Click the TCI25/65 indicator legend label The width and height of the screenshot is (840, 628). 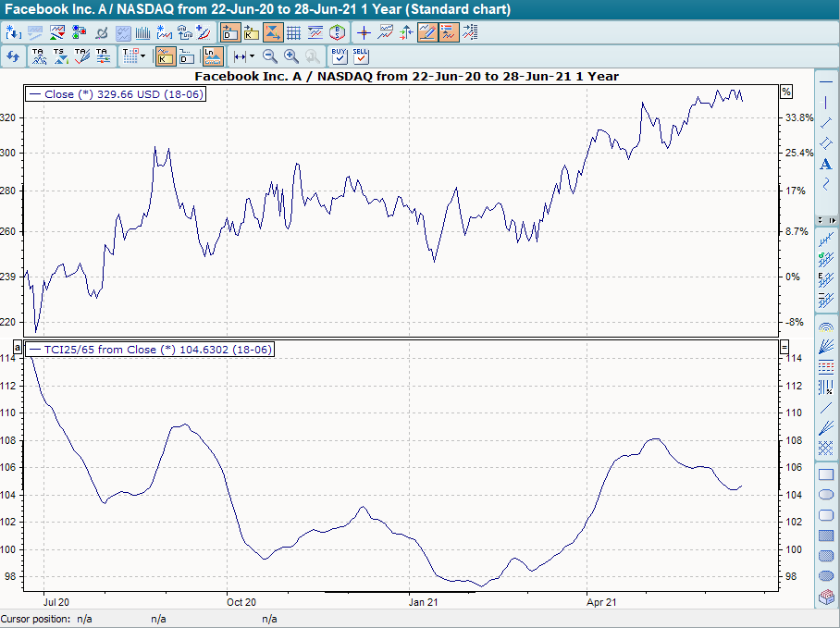point(150,350)
